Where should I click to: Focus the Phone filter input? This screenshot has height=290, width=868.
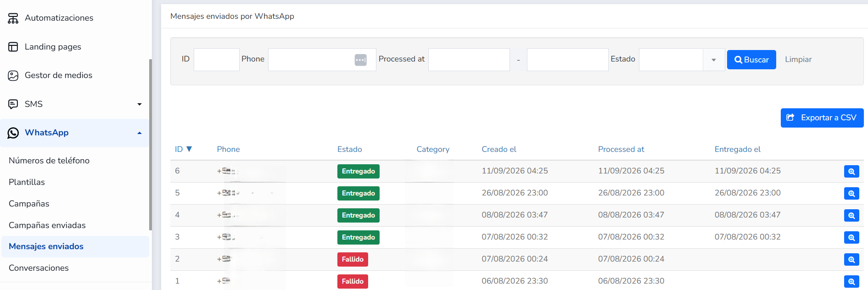click(x=322, y=60)
